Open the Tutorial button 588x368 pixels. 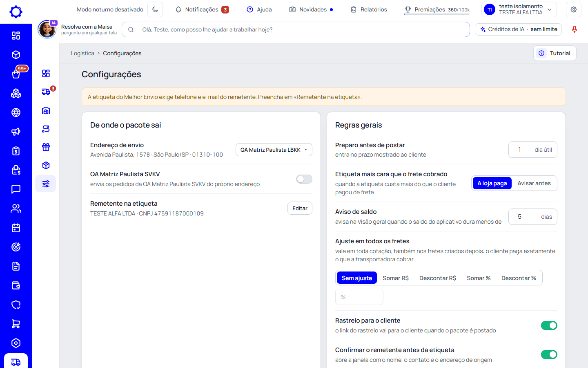coord(555,53)
